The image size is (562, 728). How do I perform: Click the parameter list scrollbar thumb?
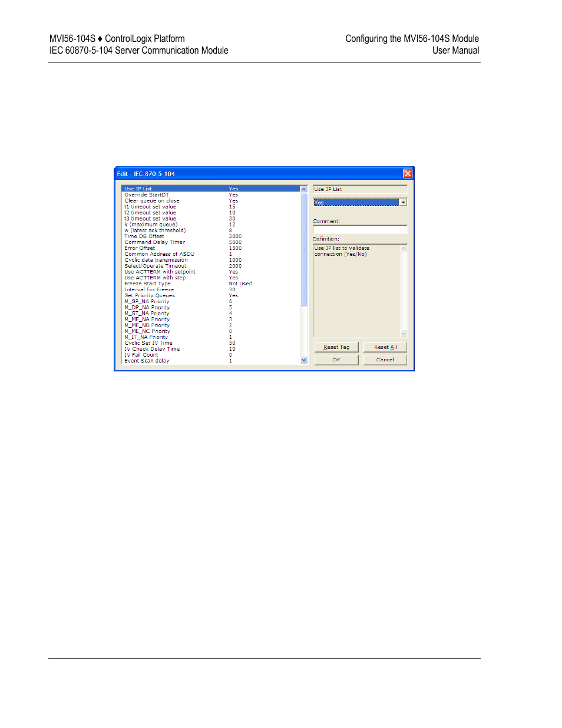(x=304, y=250)
